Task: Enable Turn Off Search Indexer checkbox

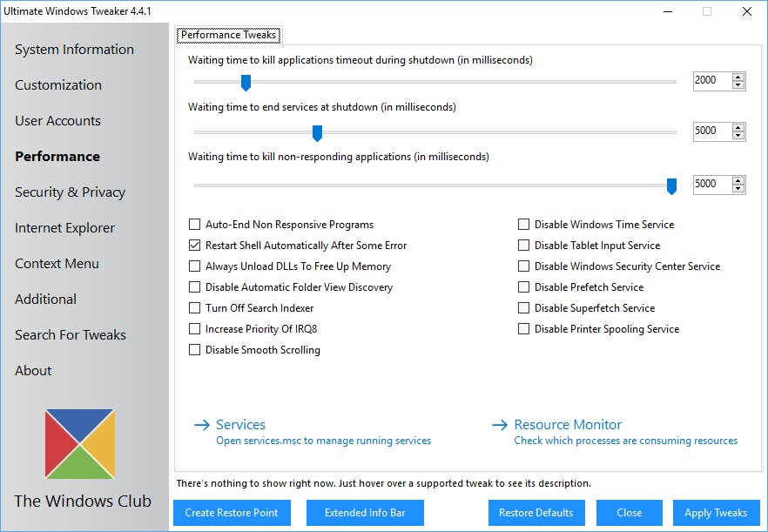Action: coord(194,308)
